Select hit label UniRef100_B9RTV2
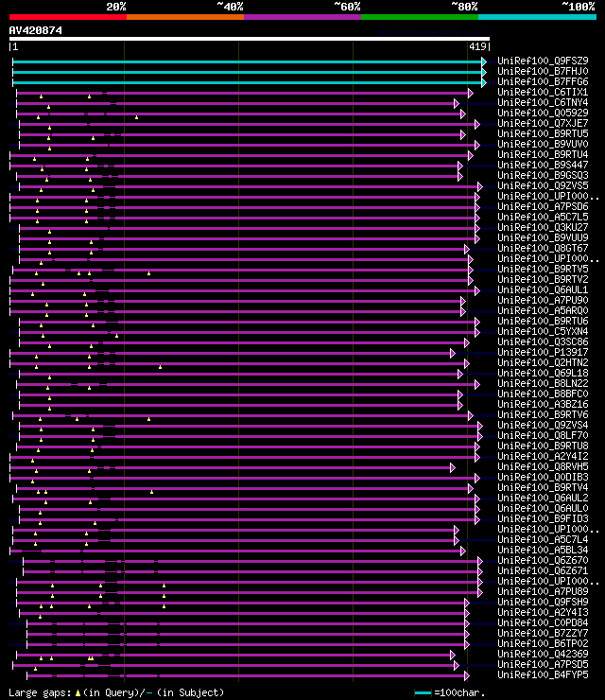 tap(543, 279)
